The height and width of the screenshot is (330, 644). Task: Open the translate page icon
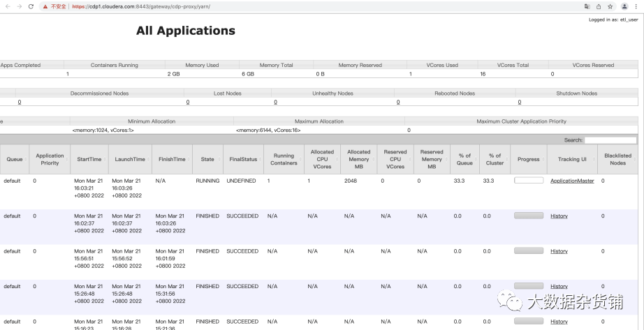(587, 6)
